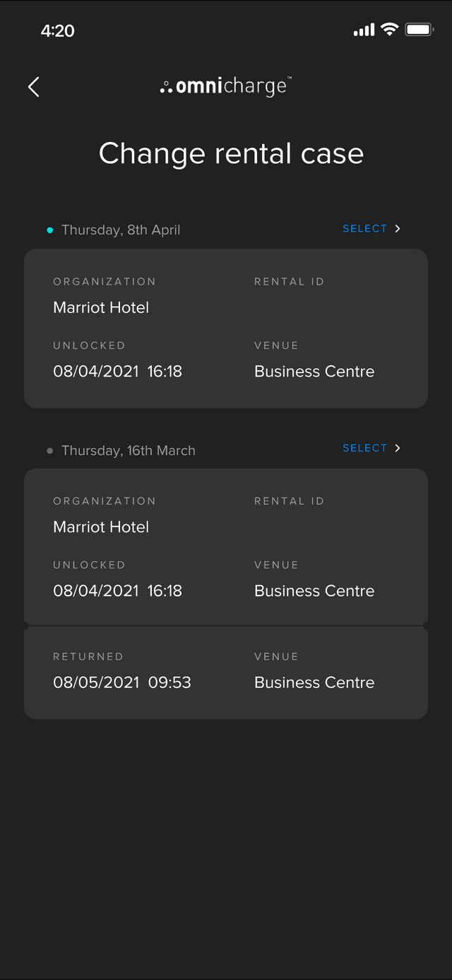The image size is (452, 980).
Task: Tap the Thursday, 16th March date label
Action: click(x=128, y=451)
